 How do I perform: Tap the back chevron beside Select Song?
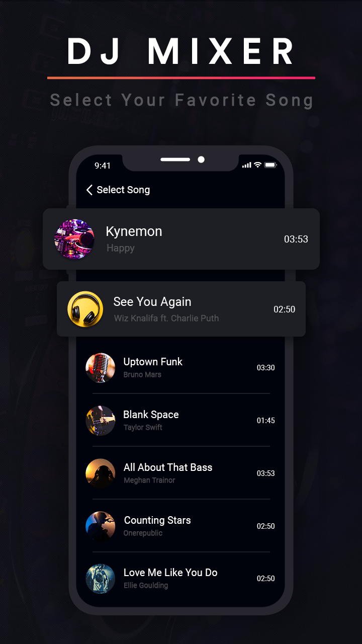click(x=89, y=190)
